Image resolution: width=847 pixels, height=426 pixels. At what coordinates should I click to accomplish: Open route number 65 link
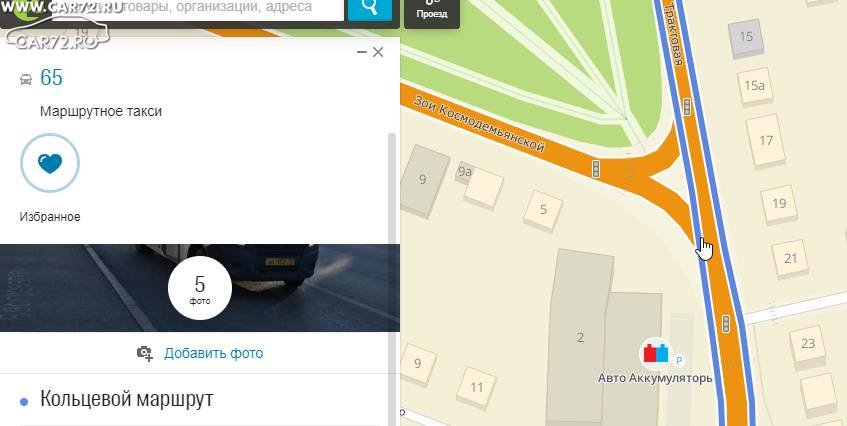coord(51,78)
